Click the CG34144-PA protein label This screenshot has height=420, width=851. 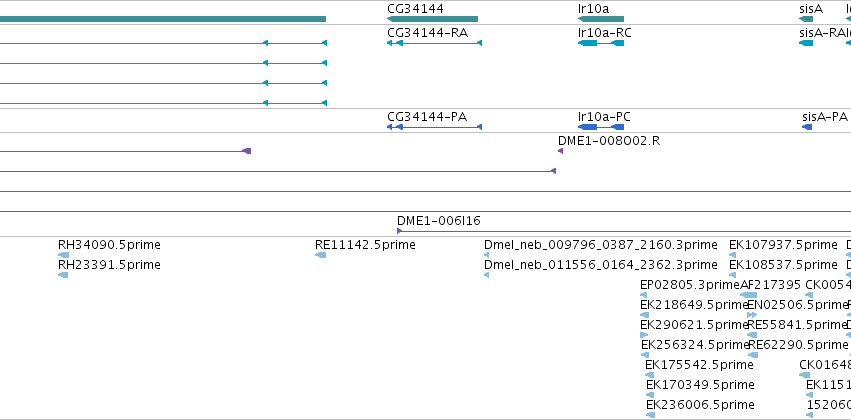(x=427, y=117)
